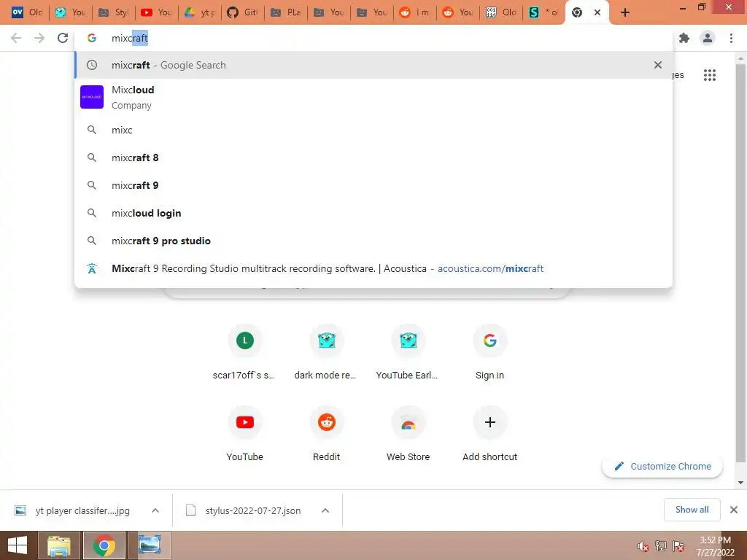Choose the 'mixcraft 9' suggestion
This screenshot has width=747, height=560.
(373, 185)
